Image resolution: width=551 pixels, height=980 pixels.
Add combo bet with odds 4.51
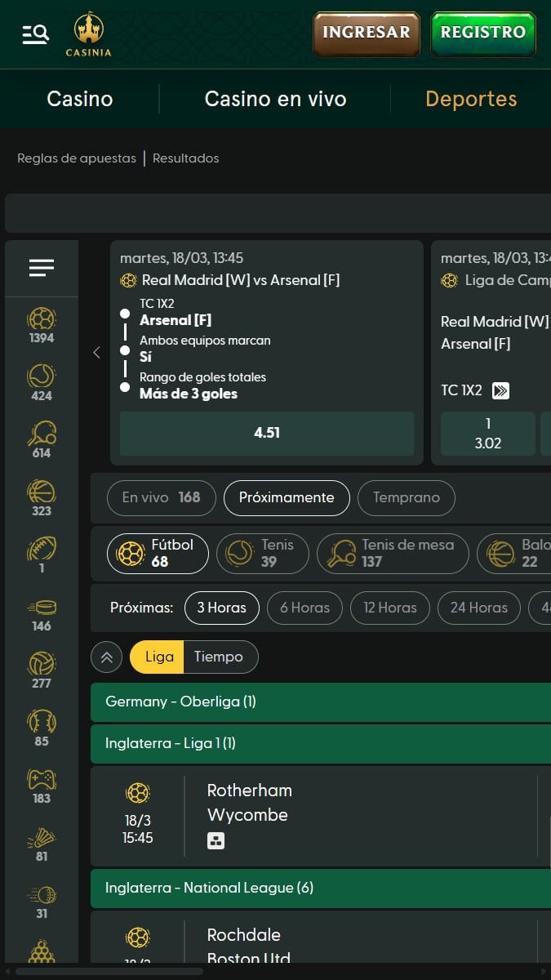(x=267, y=433)
